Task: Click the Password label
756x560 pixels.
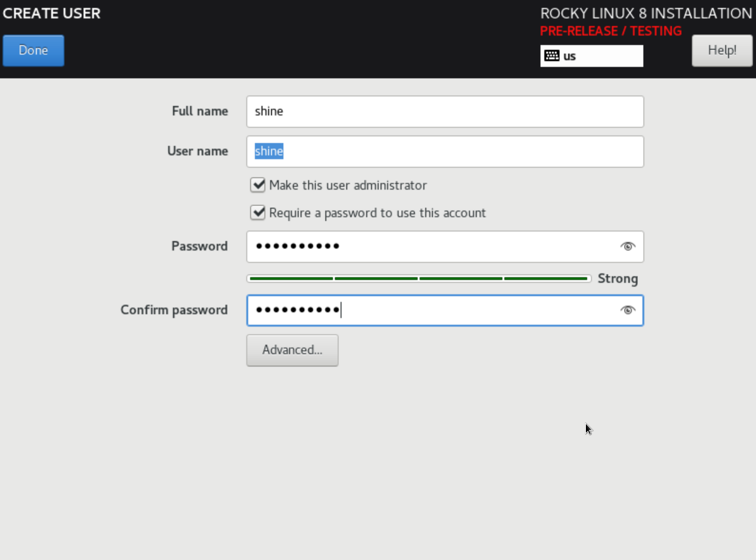Action: [199, 246]
